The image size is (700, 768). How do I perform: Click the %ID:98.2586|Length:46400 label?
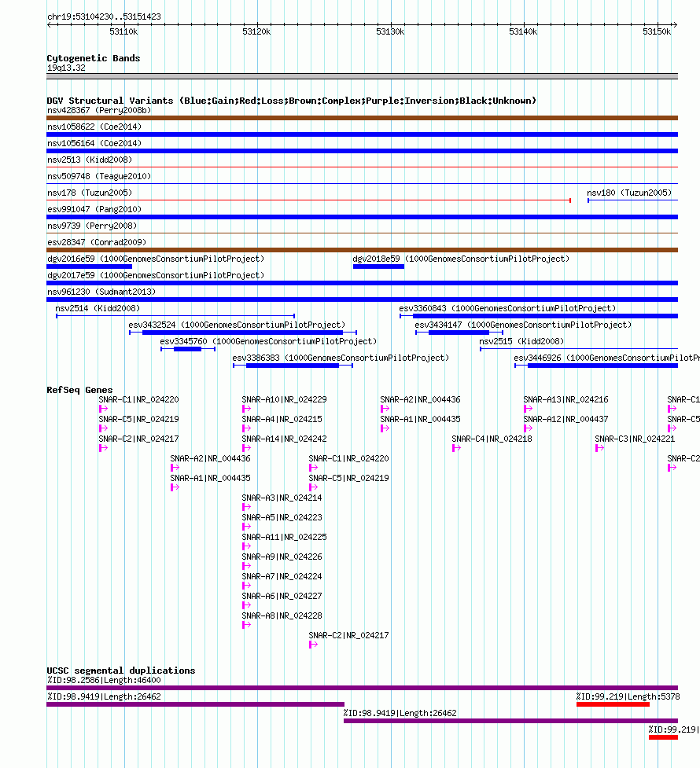[x=104, y=680]
